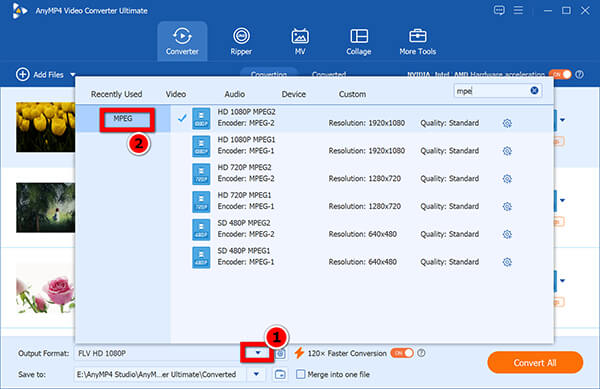Open settings gear for SD 480P MPEG2
The image size is (600, 389).
pyautogui.click(x=507, y=234)
